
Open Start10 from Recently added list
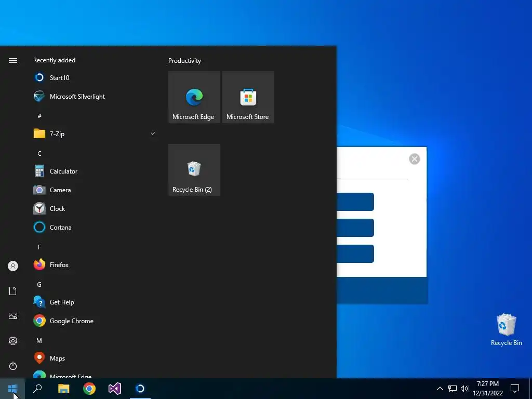click(x=95, y=78)
